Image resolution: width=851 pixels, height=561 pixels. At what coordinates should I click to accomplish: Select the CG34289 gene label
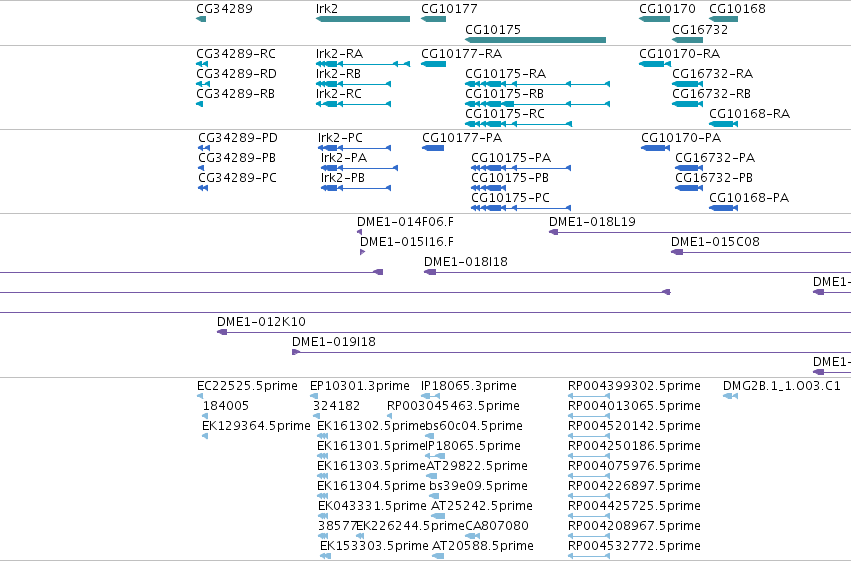[x=224, y=9]
